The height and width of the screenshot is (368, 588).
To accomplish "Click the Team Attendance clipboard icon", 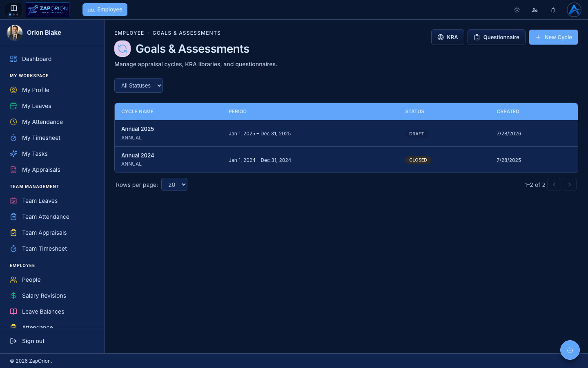I will (x=13, y=217).
